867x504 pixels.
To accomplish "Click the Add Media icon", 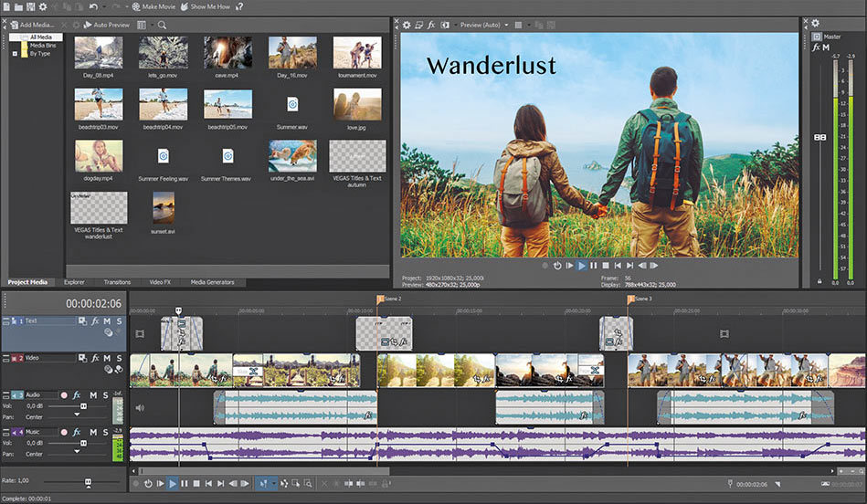I will pyautogui.click(x=13, y=25).
